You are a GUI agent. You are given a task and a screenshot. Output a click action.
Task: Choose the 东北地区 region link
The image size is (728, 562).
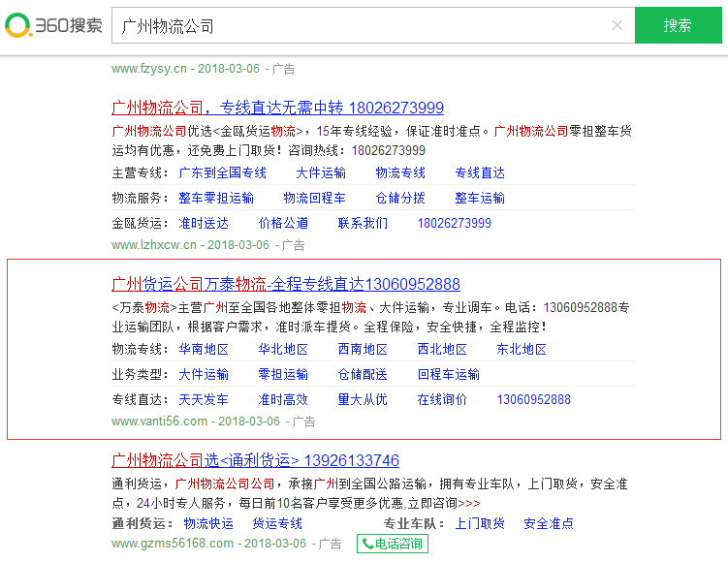point(522,349)
